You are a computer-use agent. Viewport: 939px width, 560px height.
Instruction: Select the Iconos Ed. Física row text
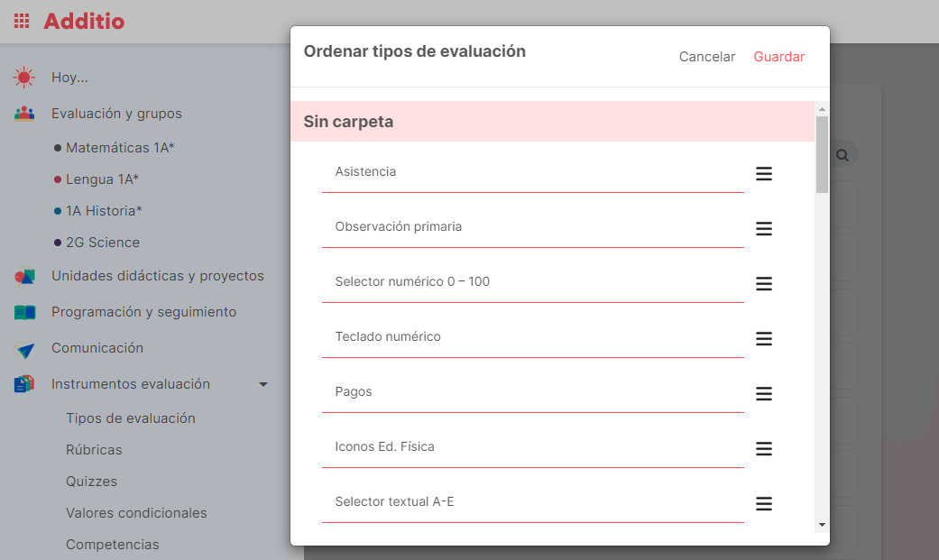tap(384, 446)
